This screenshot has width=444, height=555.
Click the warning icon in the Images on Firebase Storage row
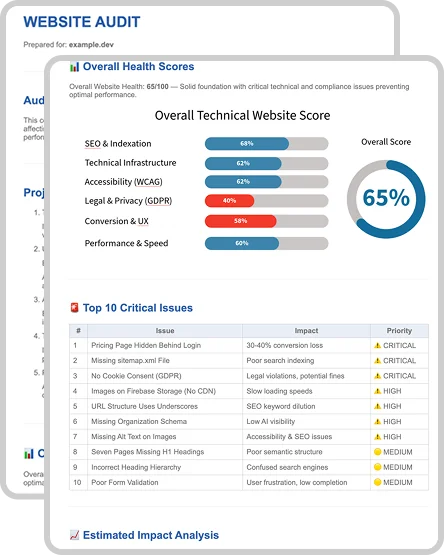[x=377, y=391]
